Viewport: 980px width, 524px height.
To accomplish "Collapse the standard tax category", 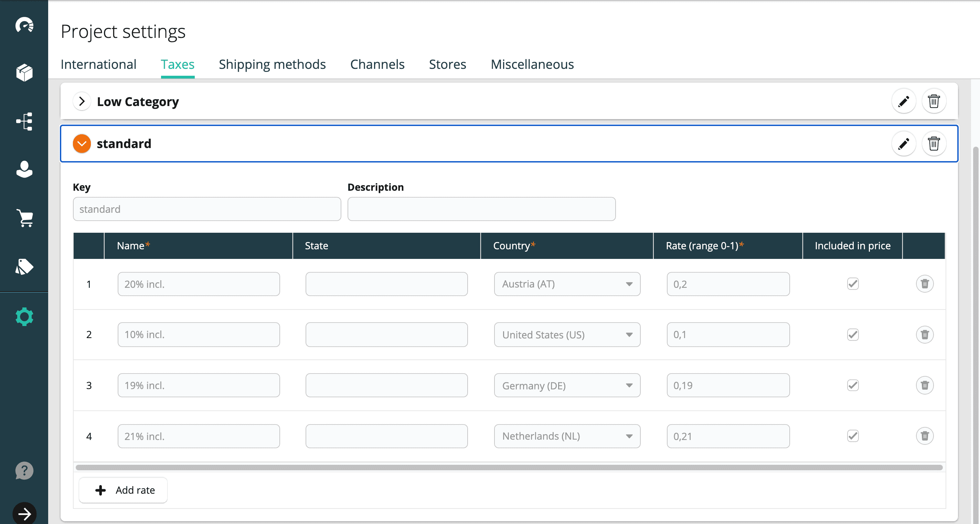I will 82,144.
